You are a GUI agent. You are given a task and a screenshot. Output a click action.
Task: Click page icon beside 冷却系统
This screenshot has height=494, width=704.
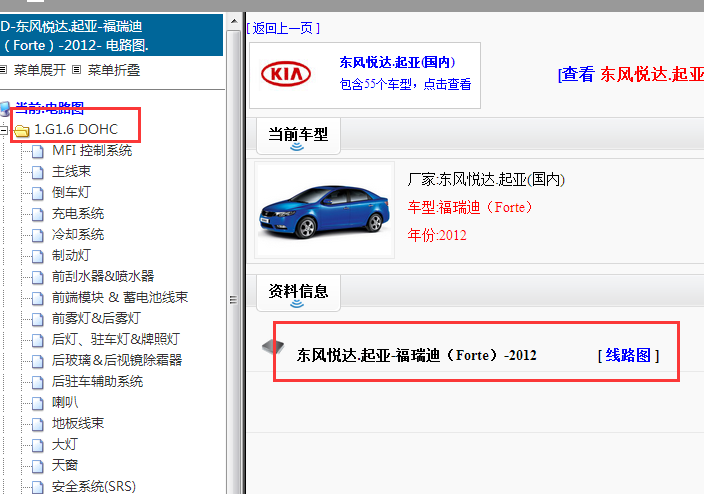tap(38, 235)
